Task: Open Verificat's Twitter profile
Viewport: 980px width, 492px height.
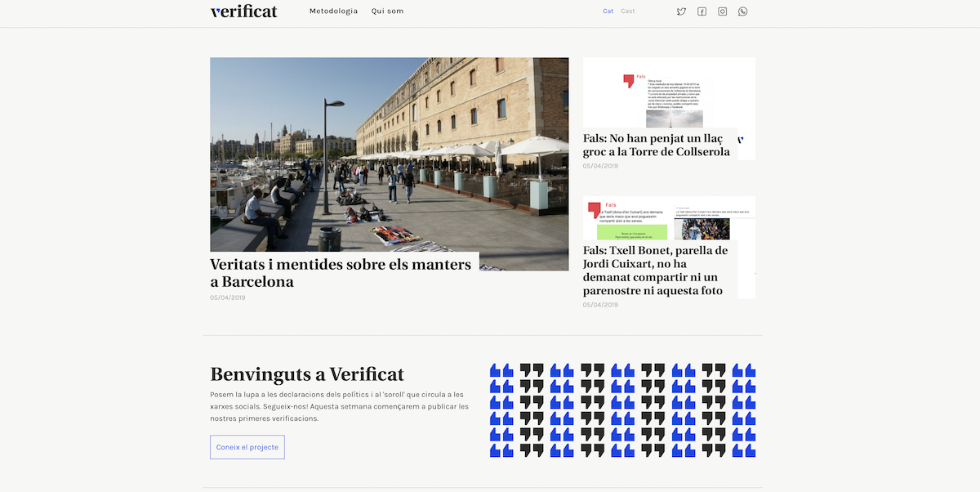Action: tap(681, 11)
